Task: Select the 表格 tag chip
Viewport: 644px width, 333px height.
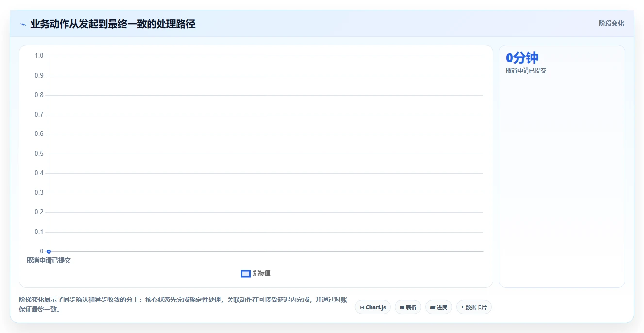Action: (x=408, y=307)
